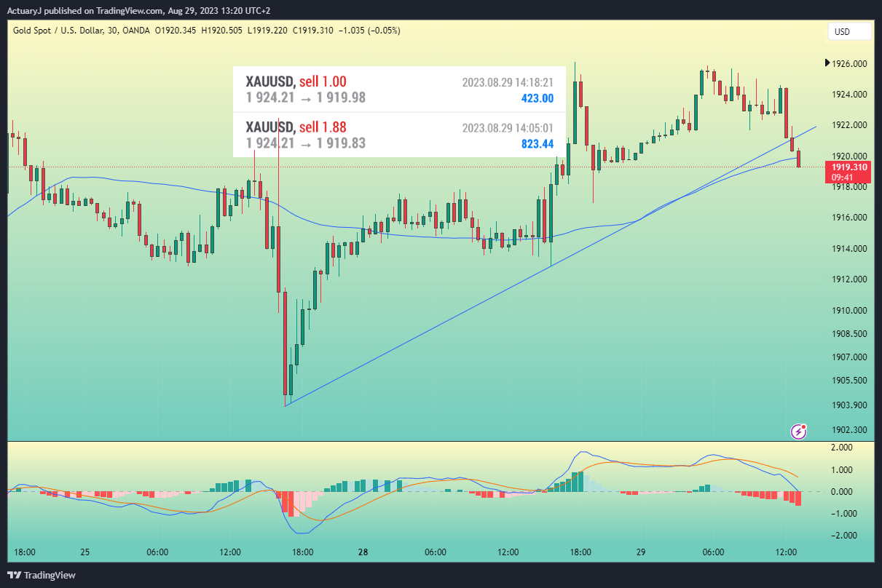Click the timestamp 2023.08.29 14:05:01

(508, 128)
